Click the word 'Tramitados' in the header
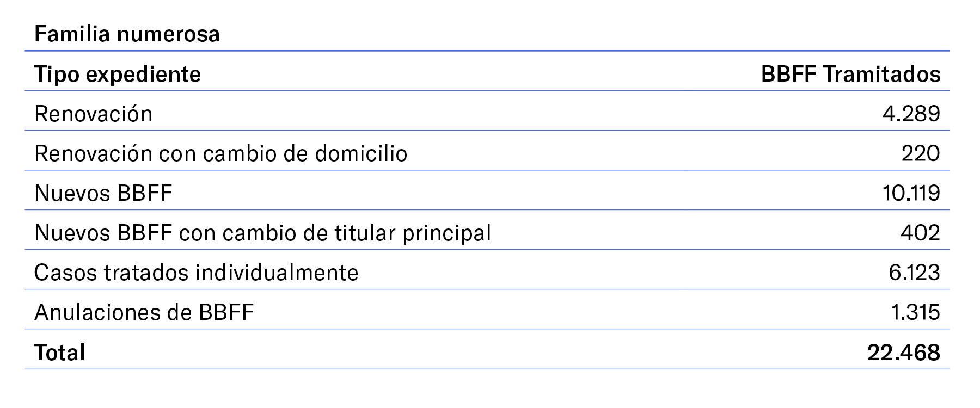 [x=881, y=74]
